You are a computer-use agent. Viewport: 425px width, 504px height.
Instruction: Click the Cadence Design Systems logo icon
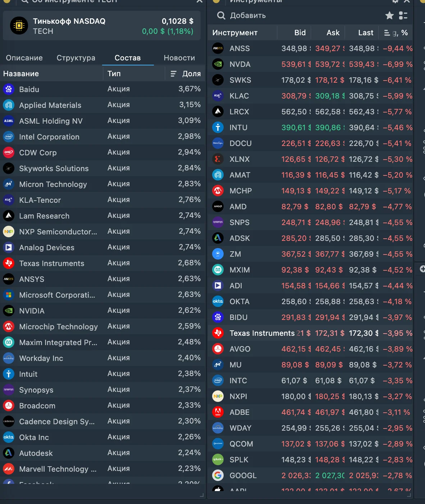[9, 421]
